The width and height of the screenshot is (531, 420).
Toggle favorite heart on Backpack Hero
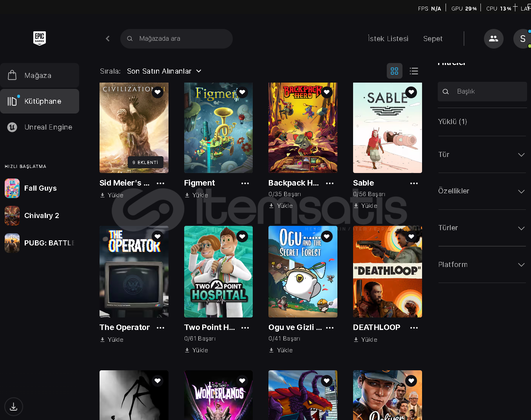(x=327, y=92)
